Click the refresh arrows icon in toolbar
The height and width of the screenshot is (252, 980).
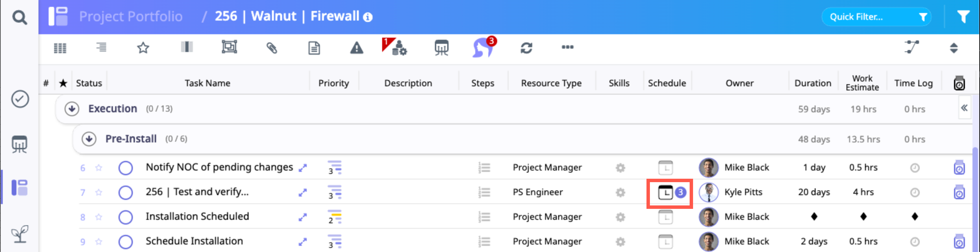pos(526,48)
